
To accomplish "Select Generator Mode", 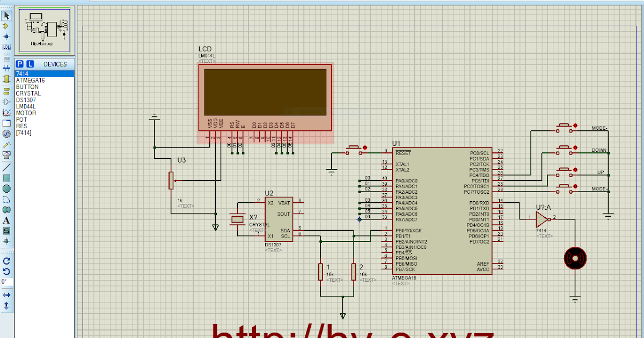I will (x=6, y=132).
